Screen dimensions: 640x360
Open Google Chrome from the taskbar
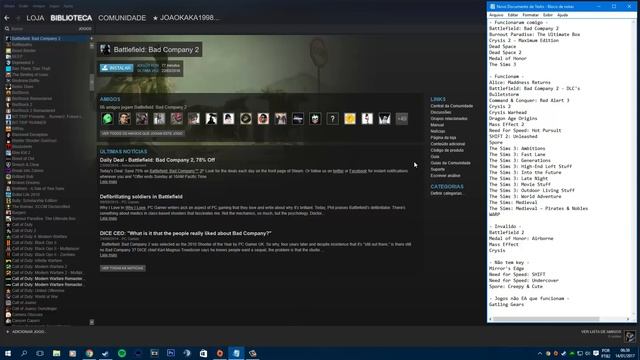(x=89, y=353)
